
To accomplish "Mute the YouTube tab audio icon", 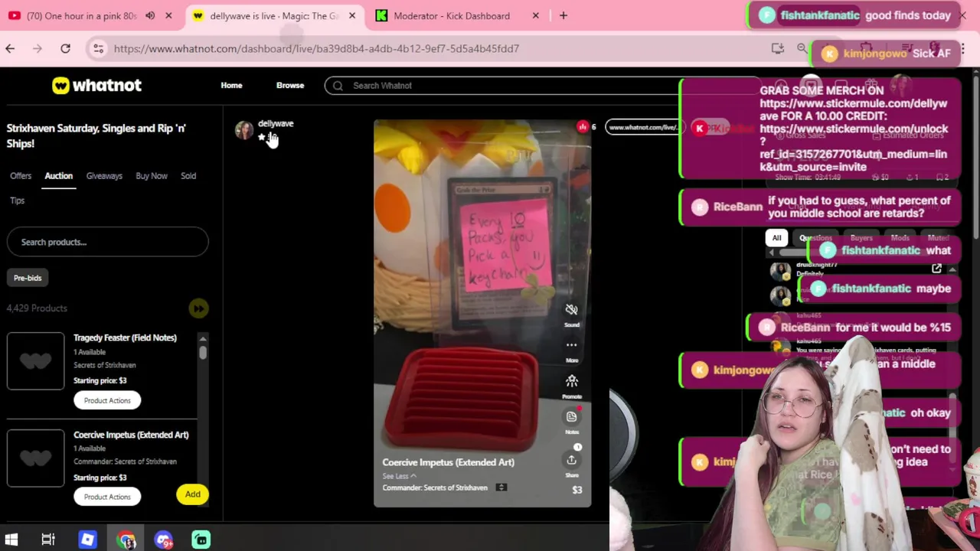I will (150, 15).
